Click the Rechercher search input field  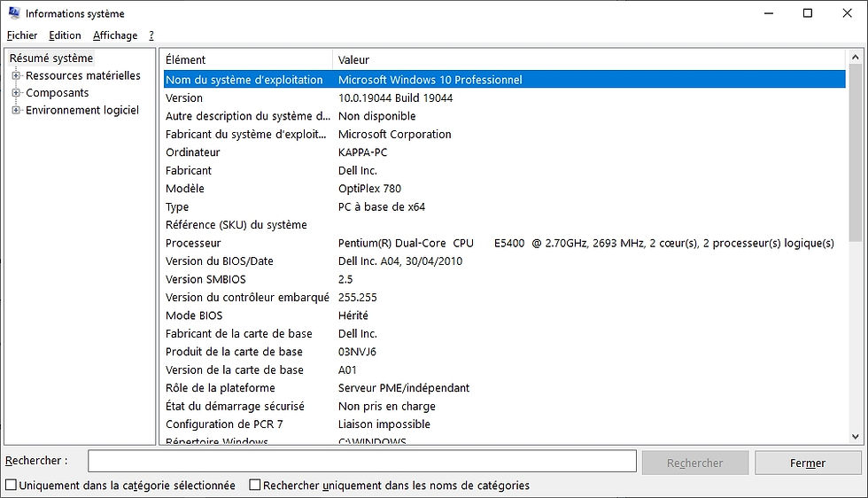[x=362, y=461]
